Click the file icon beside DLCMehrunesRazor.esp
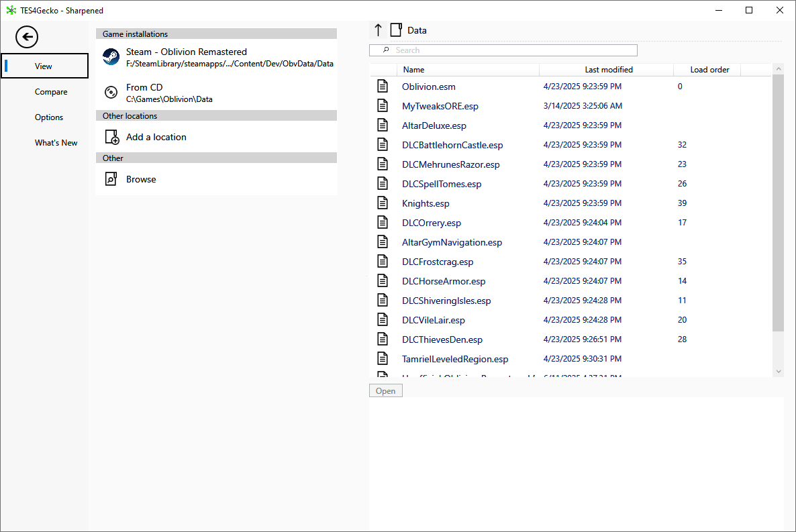 click(x=383, y=164)
